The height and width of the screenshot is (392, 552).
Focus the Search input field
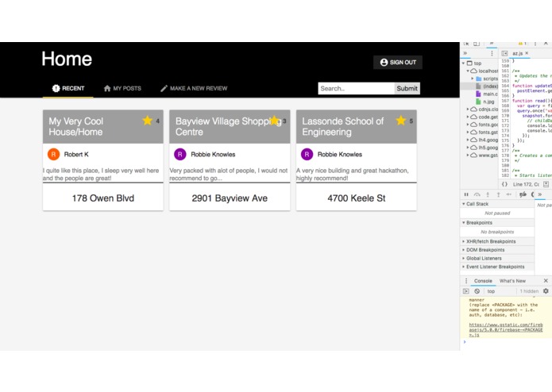coord(356,88)
